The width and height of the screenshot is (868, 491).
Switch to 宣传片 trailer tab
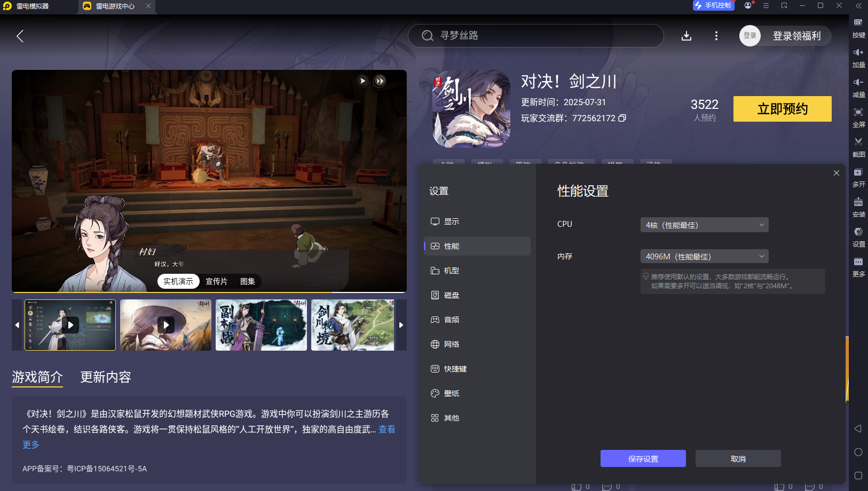(217, 281)
